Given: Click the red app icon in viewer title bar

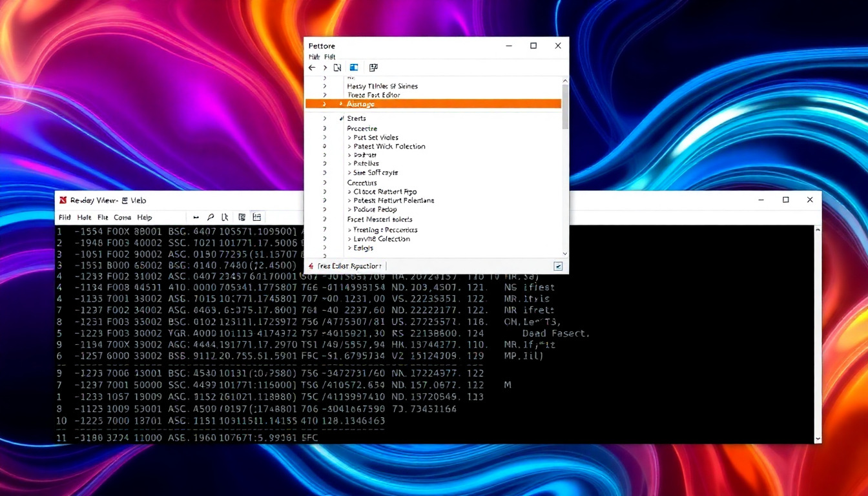Looking at the screenshot, I should 63,200.
